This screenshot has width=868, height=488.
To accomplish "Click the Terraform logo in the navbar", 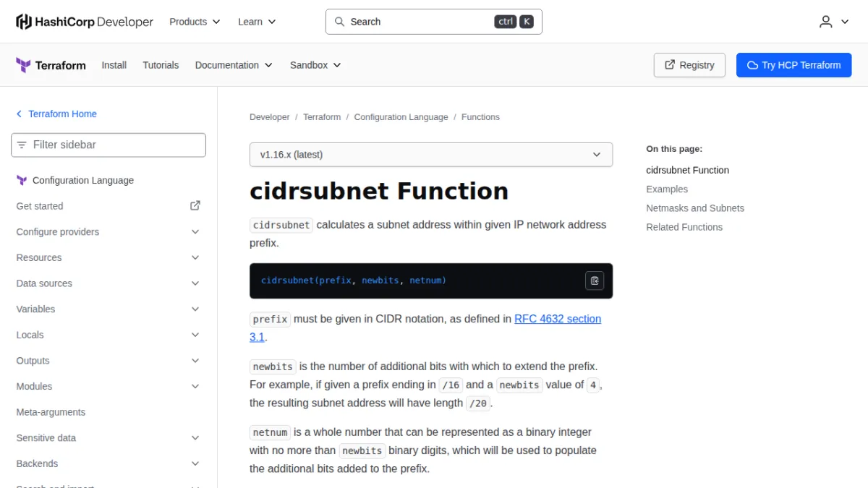I will click(51, 65).
